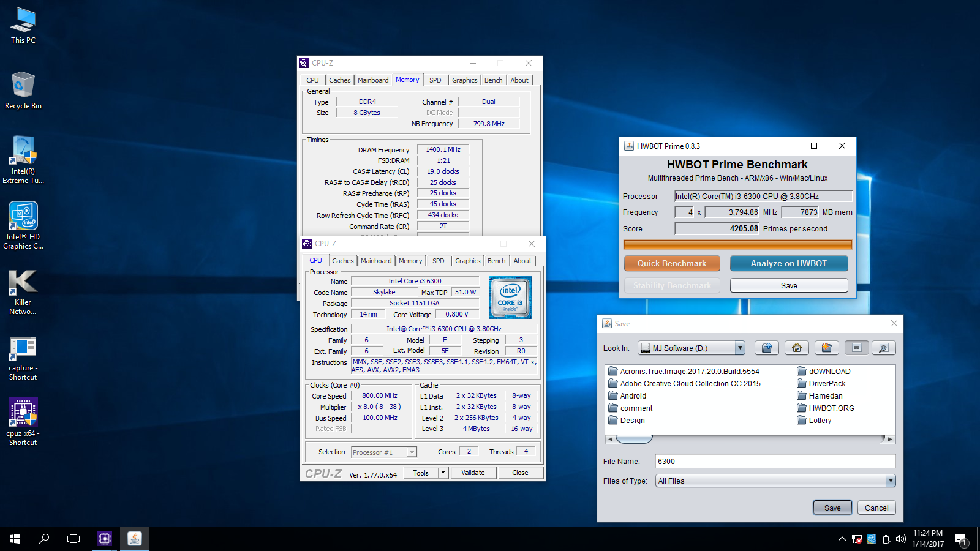The image size is (980, 551).
Task: Cancel the Save dialog
Action: pos(876,508)
